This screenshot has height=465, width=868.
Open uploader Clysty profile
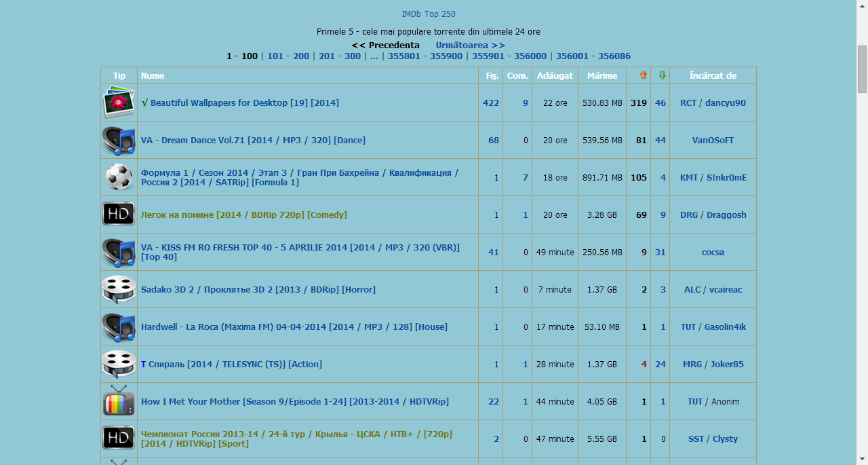pos(725,439)
